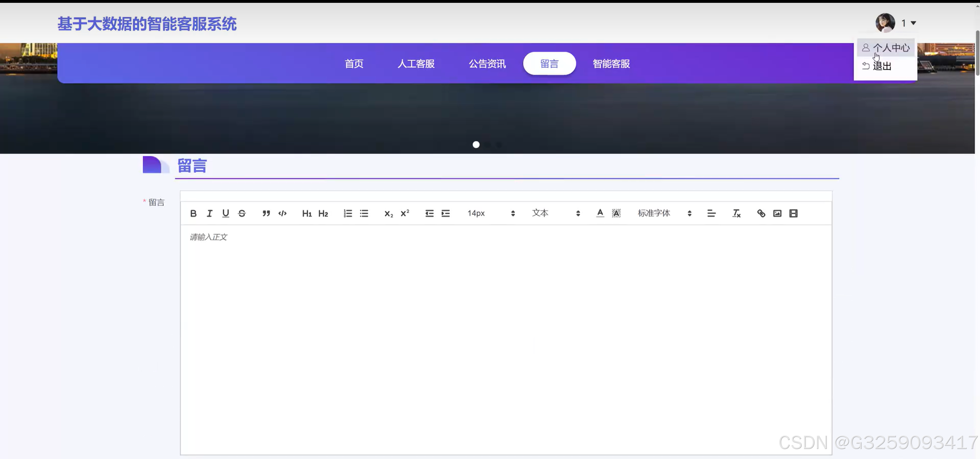The width and height of the screenshot is (980, 459).
Task: Select the first carousel indicator dot
Action: pyautogui.click(x=476, y=145)
